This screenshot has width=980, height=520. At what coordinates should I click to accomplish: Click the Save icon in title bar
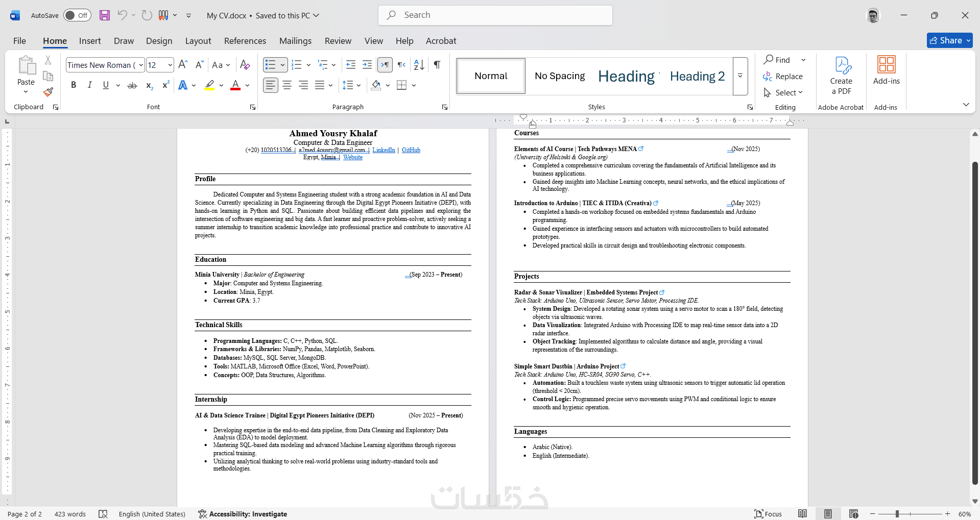click(x=105, y=15)
